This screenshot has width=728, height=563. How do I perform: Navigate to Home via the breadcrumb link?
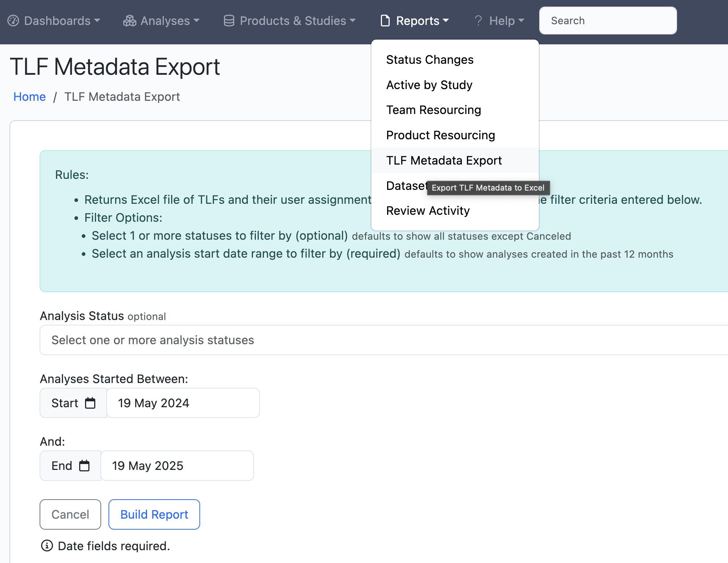coord(29,96)
